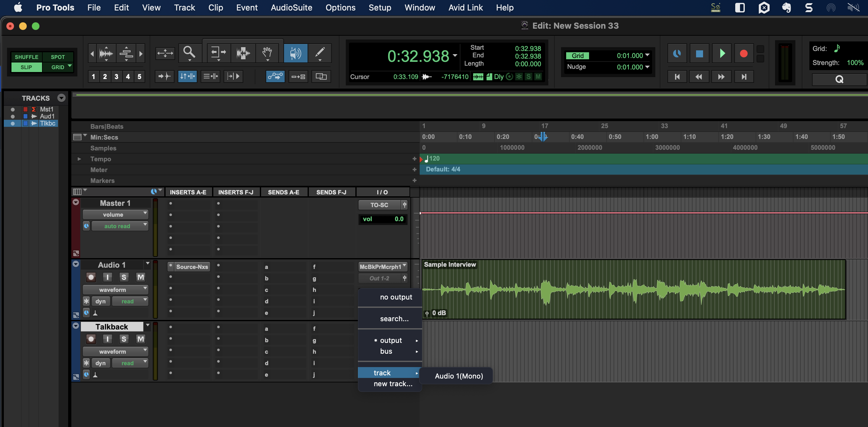Enable SHUFFLE edit mode
Viewport: 868px width, 427px height.
(26, 57)
